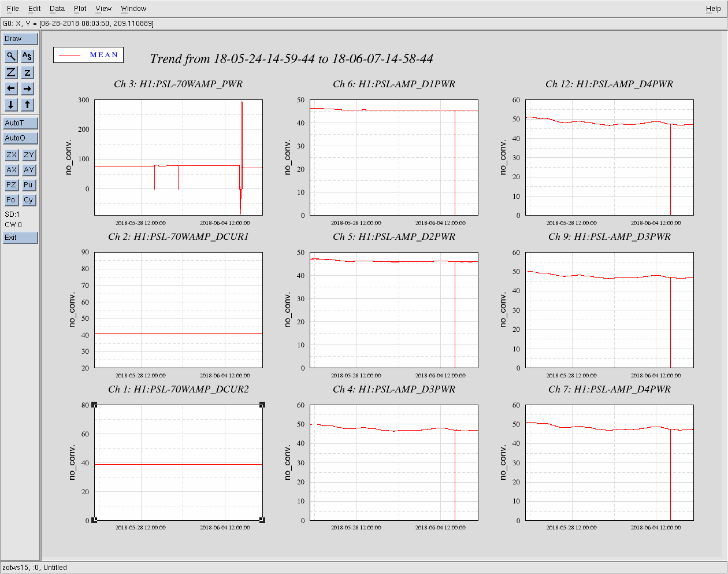Screen dimensions: 728x574
Task: Select the Ch 3 H1:PSL-70WAMP_PWR plot
Action: click(x=178, y=157)
